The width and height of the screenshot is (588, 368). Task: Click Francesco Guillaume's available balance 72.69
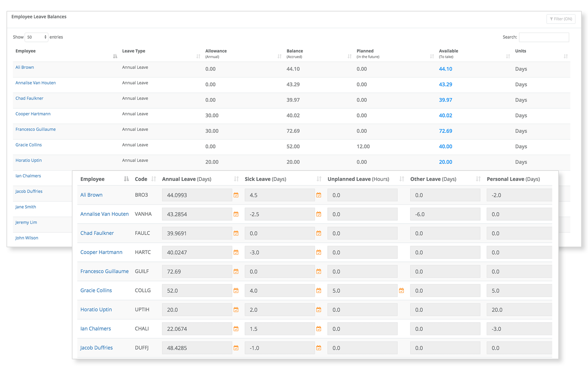coord(445,131)
